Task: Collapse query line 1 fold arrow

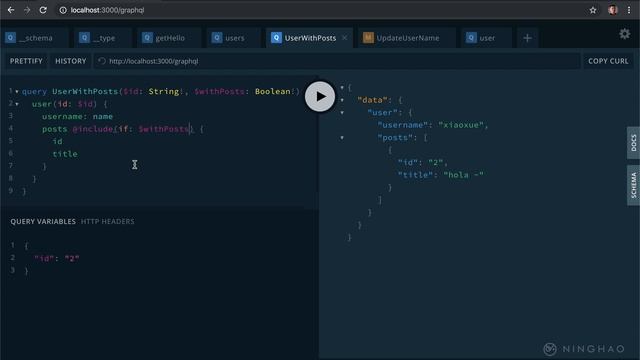Action: [17, 91]
